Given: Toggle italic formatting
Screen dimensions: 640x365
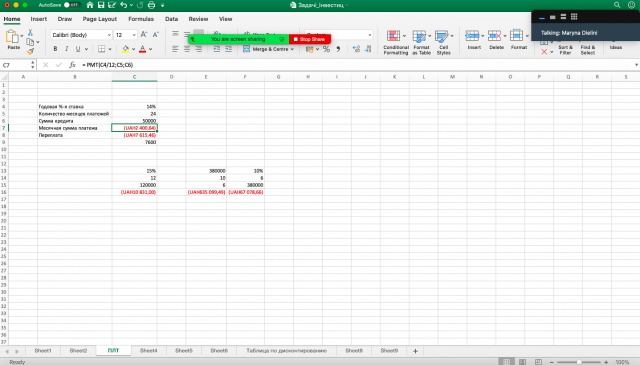Looking at the screenshot, I should [x=67, y=49].
